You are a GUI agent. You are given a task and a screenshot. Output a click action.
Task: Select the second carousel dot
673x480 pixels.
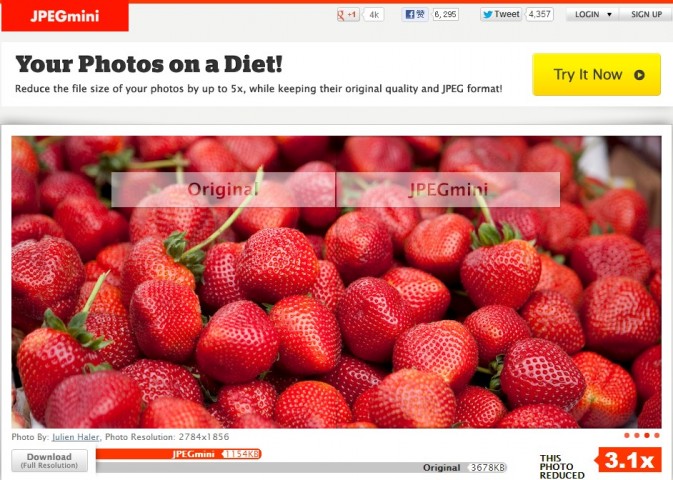pyautogui.click(x=637, y=436)
